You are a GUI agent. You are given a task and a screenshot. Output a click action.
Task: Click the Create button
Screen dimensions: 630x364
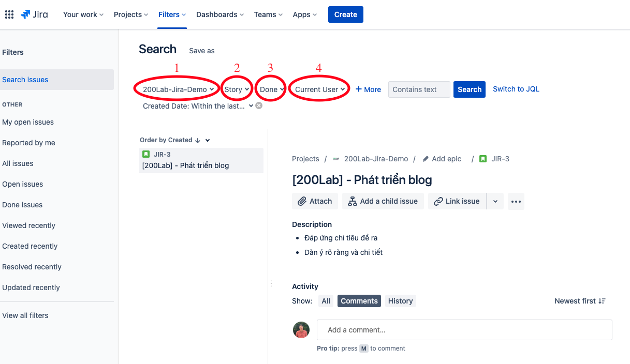pos(346,14)
